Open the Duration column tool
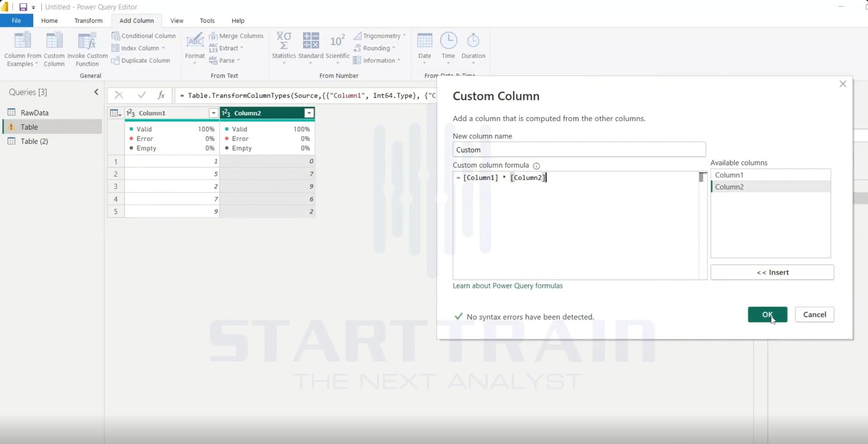868x444 pixels. (x=473, y=48)
